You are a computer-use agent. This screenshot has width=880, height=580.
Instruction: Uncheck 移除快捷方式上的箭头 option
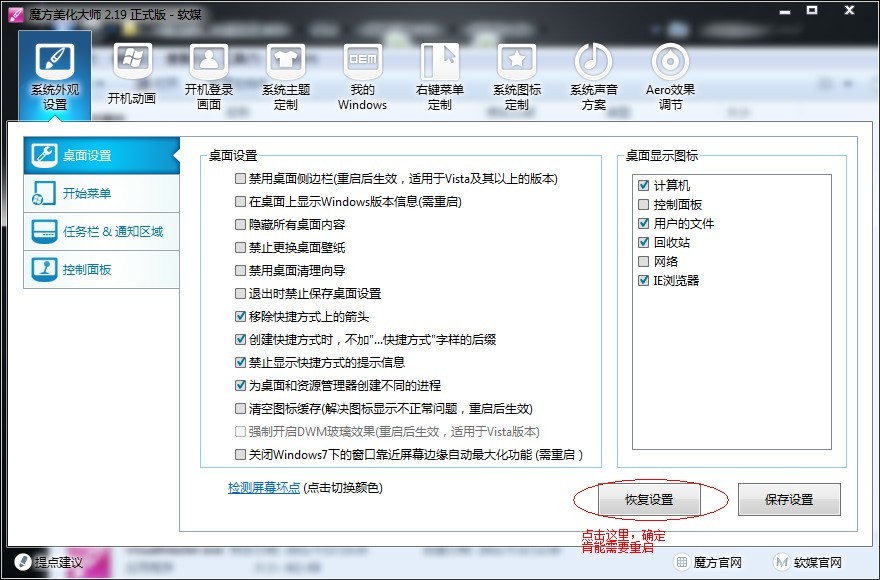[240, 317]
